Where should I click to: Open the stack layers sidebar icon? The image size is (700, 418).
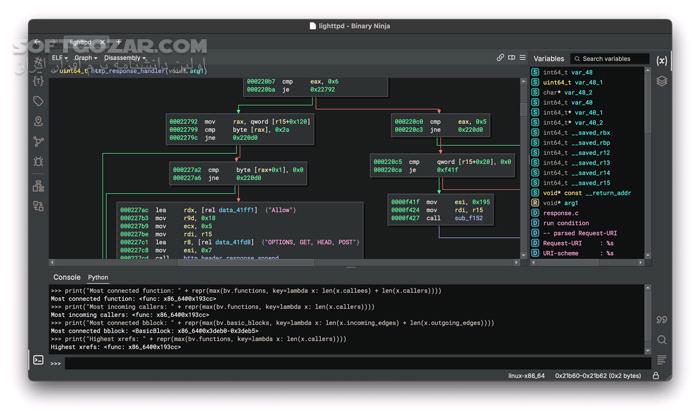click(662, 81)
